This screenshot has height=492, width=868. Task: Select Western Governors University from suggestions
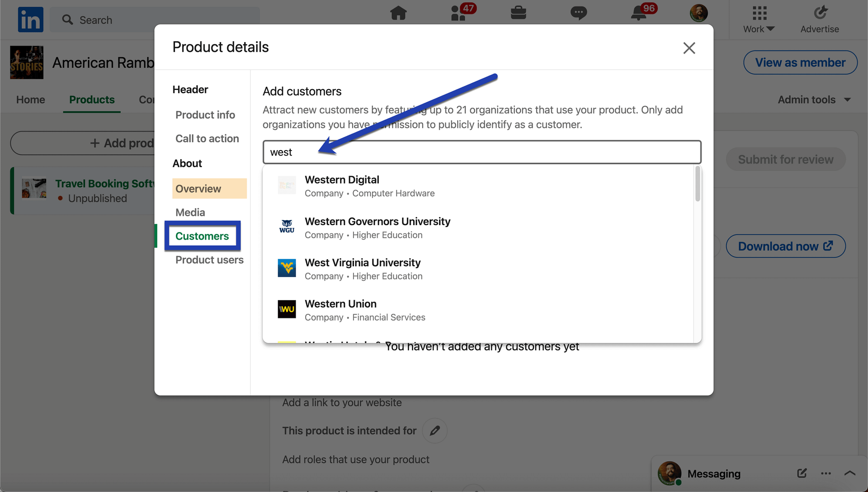pyautogui.click(x=478, y=227)
